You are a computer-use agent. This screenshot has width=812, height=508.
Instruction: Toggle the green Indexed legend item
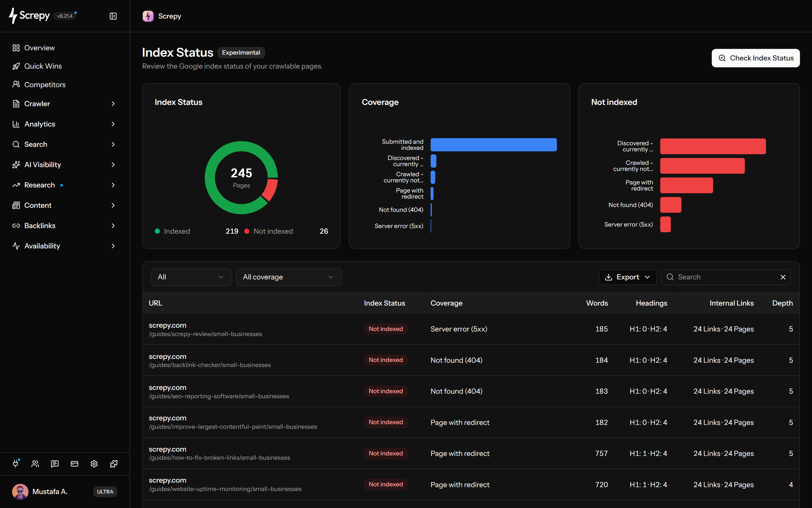pos(173,231)
